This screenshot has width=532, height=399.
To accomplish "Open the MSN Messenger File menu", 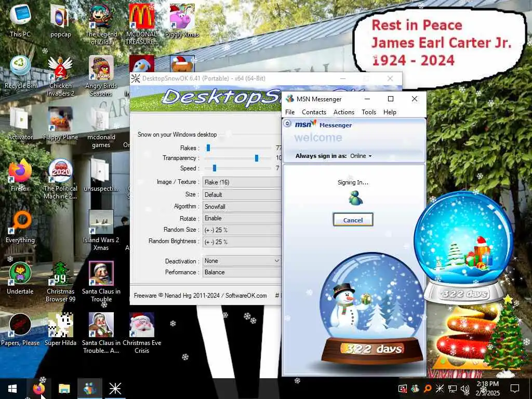I will click(x=290, y=112).
